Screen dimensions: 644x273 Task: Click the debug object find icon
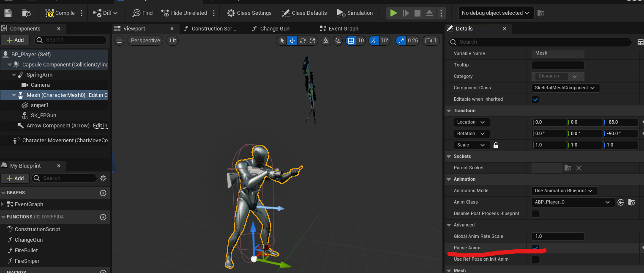point(541,13)
